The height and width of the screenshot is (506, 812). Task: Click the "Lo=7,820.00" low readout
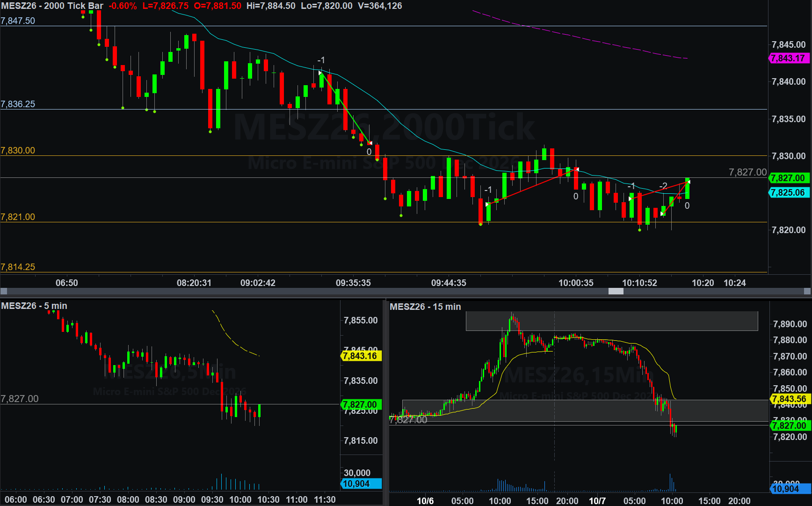pyautogui.click(x=326, y=6)
